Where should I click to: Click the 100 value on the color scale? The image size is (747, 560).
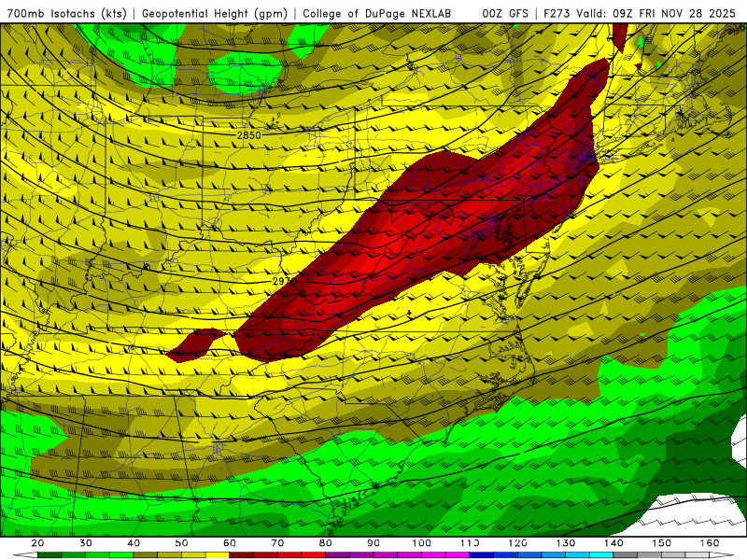click(422, 543)
